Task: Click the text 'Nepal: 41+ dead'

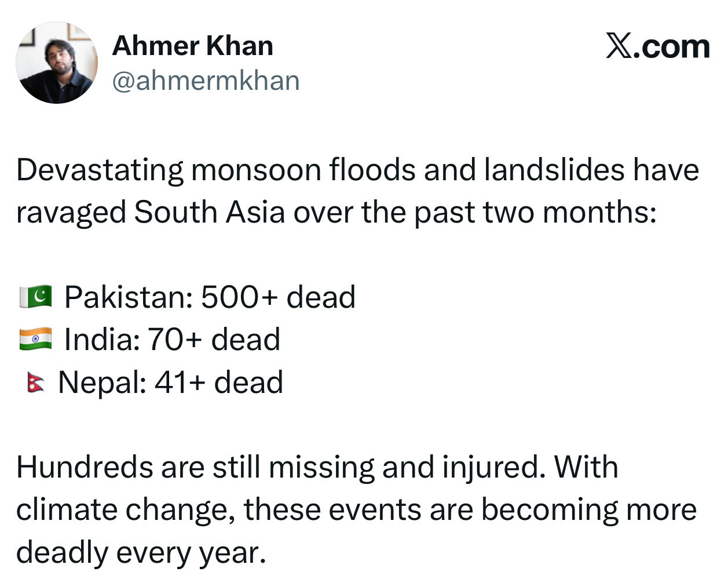Action: pyautogui.click(x=170, y=383)
